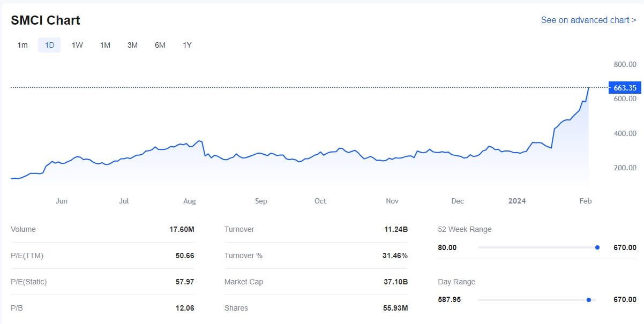Click the Day Range slider dot

point(589,300)
